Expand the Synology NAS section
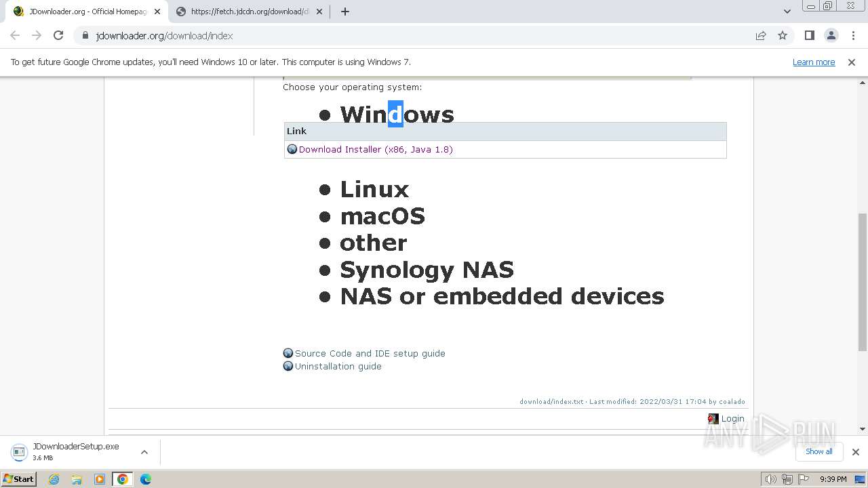Image resolution: width=868 pixels, height=488 pixels. pyautogui.click(x=427, y=270)
